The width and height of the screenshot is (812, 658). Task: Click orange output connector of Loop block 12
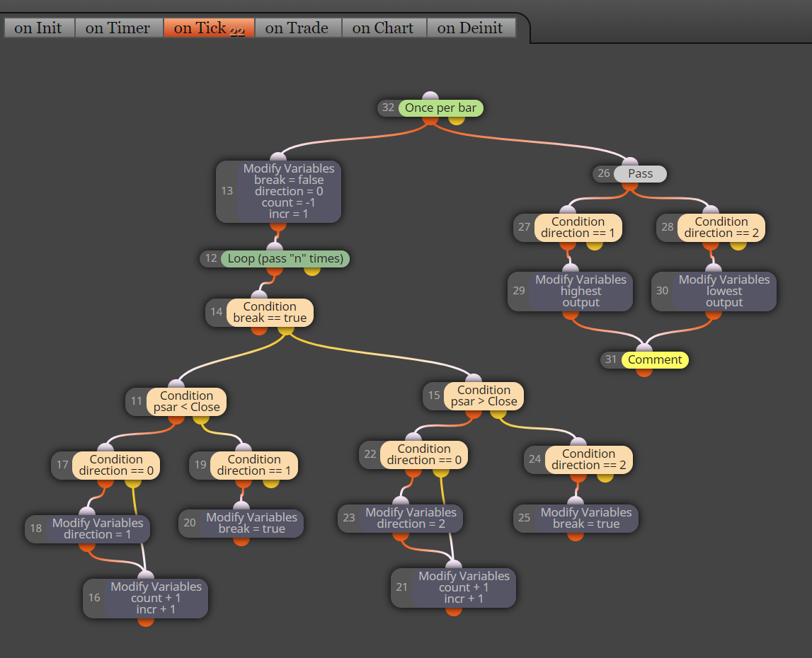click(275, 270)
